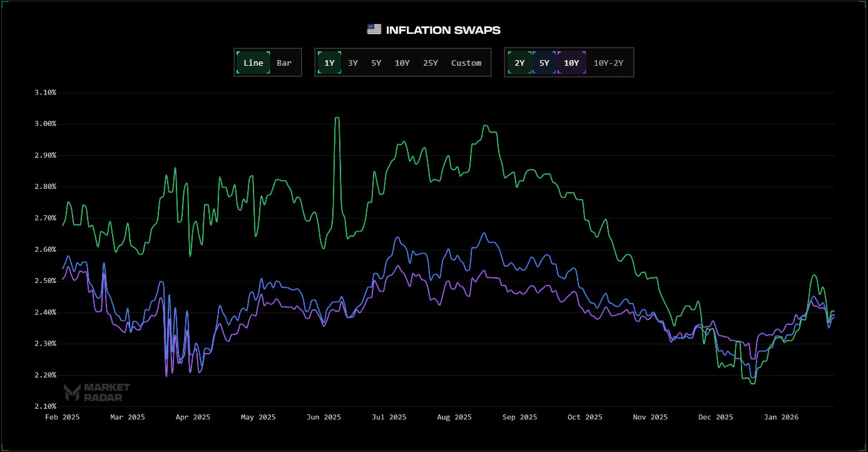Enable the 10Y-2Y spread series

point(608,63)
